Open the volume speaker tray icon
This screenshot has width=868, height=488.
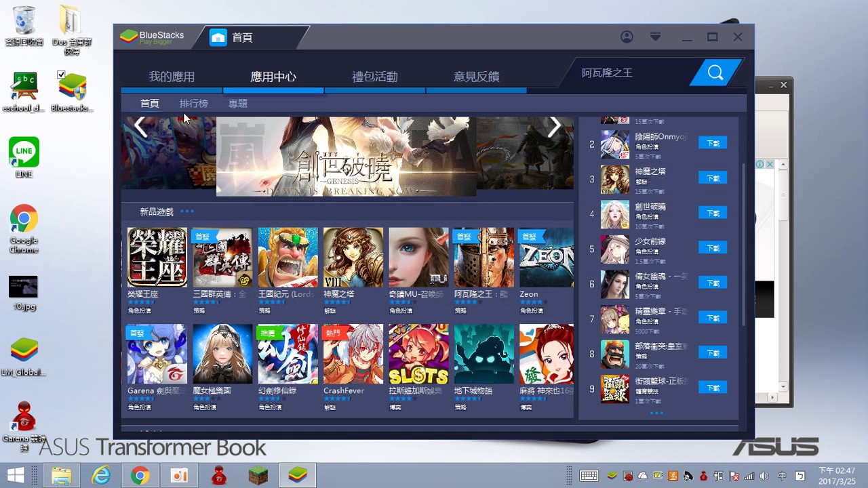pyautogui.click(x=764, y=476)
